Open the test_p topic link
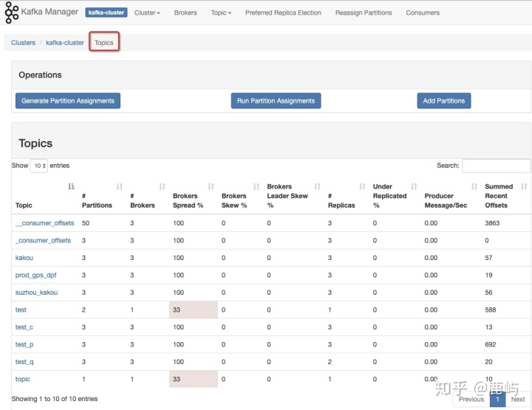The height and width of the screenshot is (410, 532). (x=24, y=344)
